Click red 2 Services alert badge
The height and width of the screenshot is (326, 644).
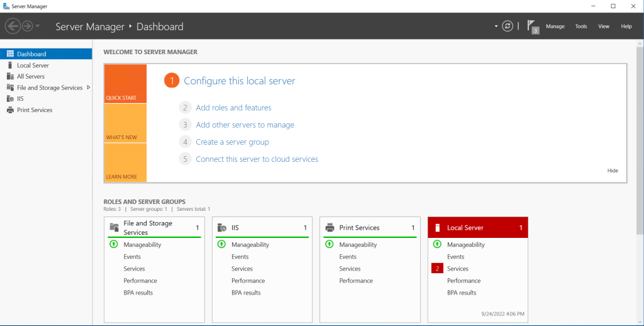pos(437,269)
